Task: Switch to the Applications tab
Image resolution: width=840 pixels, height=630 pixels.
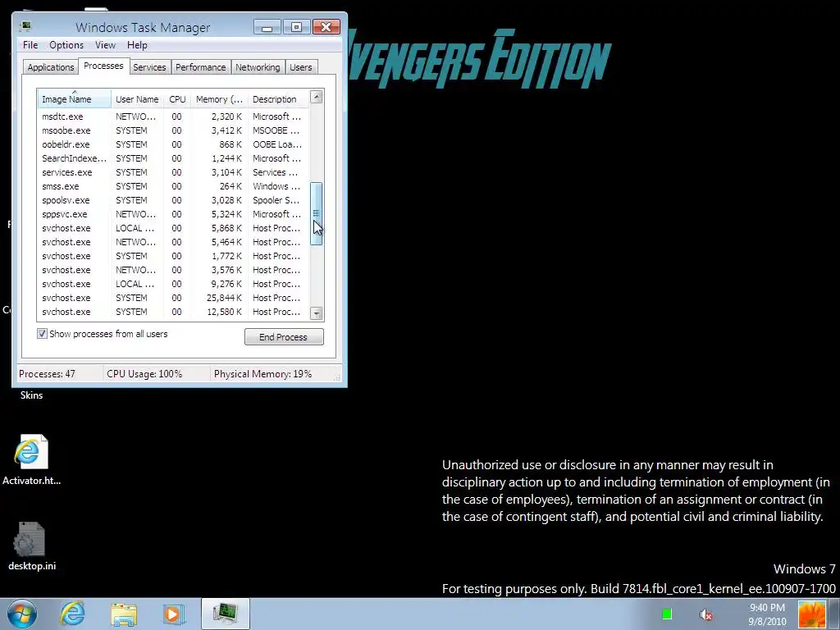Action: click(51, 67)
